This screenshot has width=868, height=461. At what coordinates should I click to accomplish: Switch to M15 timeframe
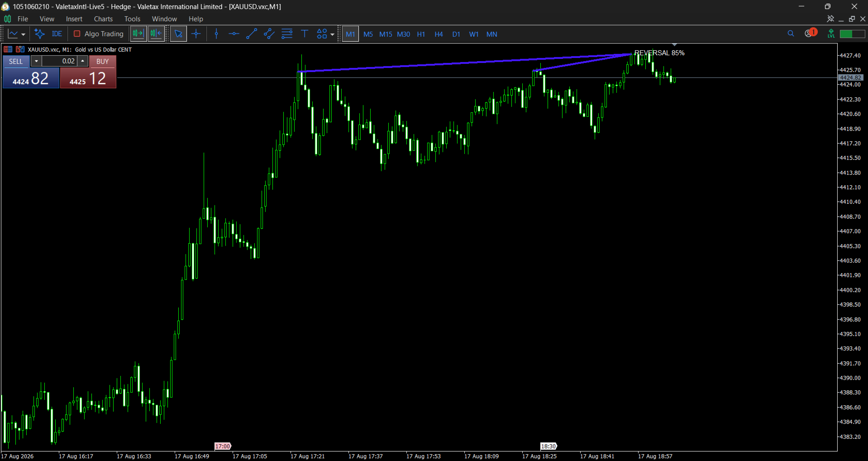[x=386, y=34]
